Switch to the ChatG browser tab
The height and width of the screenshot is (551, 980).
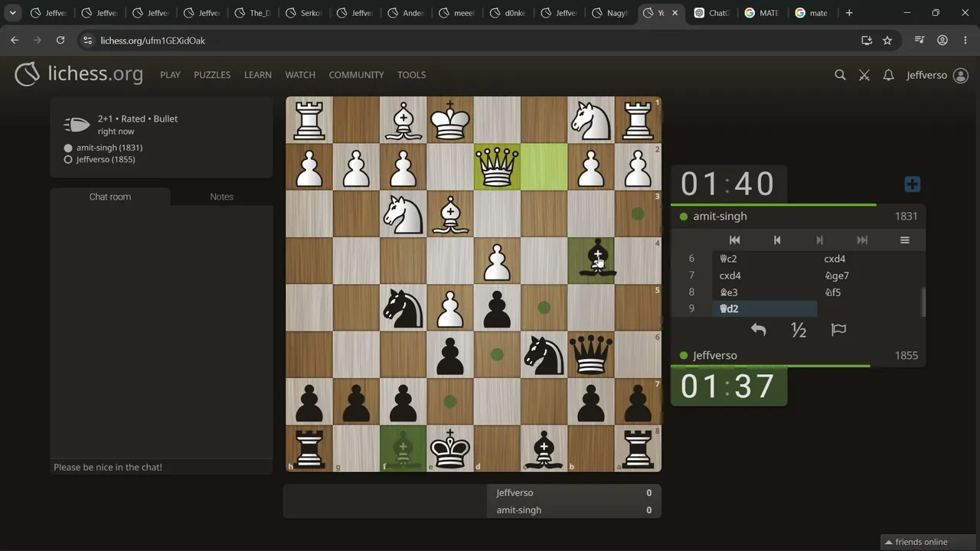(x=712, y=13)
